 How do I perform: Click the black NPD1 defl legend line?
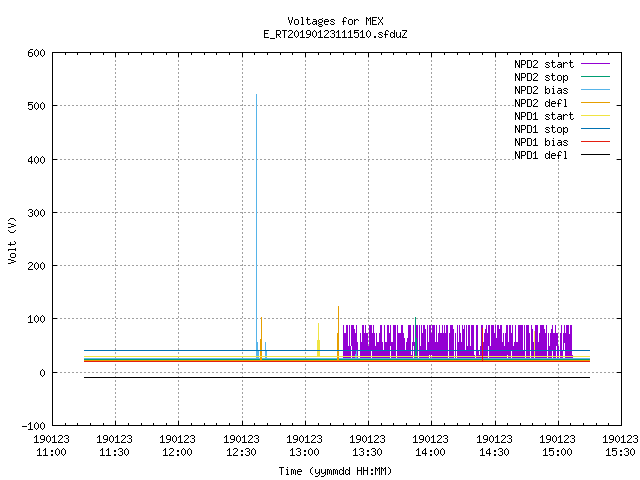click(x=596, y=155)
